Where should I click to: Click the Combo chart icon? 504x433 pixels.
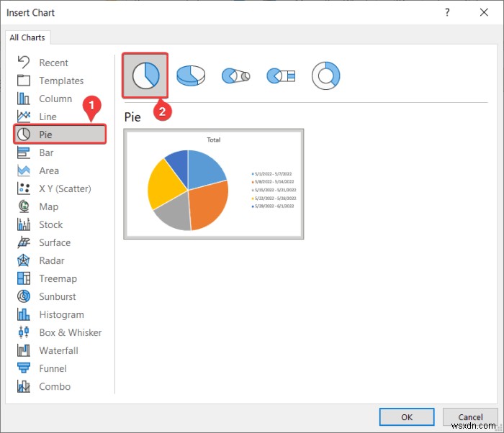pyautogui.click(x=24, y=386)
